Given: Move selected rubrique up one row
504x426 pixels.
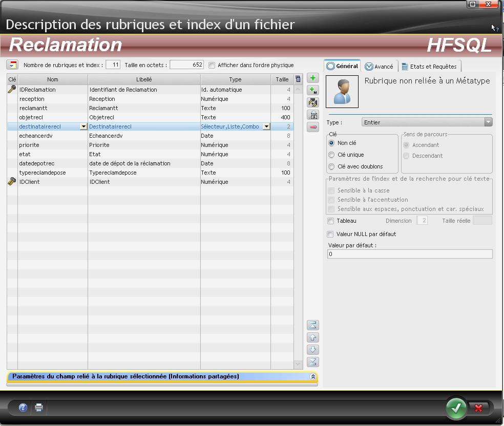Looking at the screenshot, I should click(x=313, y=337).
